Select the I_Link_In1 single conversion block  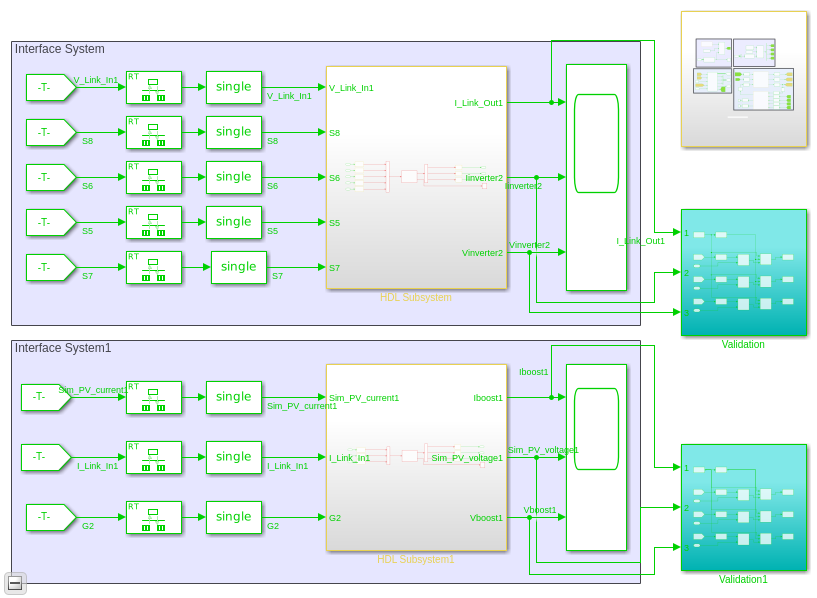233,457
